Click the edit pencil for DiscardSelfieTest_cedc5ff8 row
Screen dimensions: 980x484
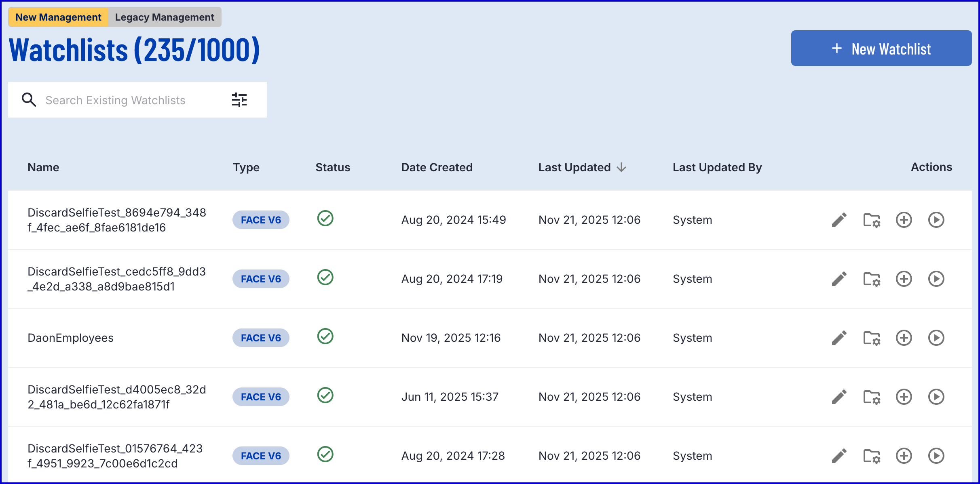click(839, 279)
